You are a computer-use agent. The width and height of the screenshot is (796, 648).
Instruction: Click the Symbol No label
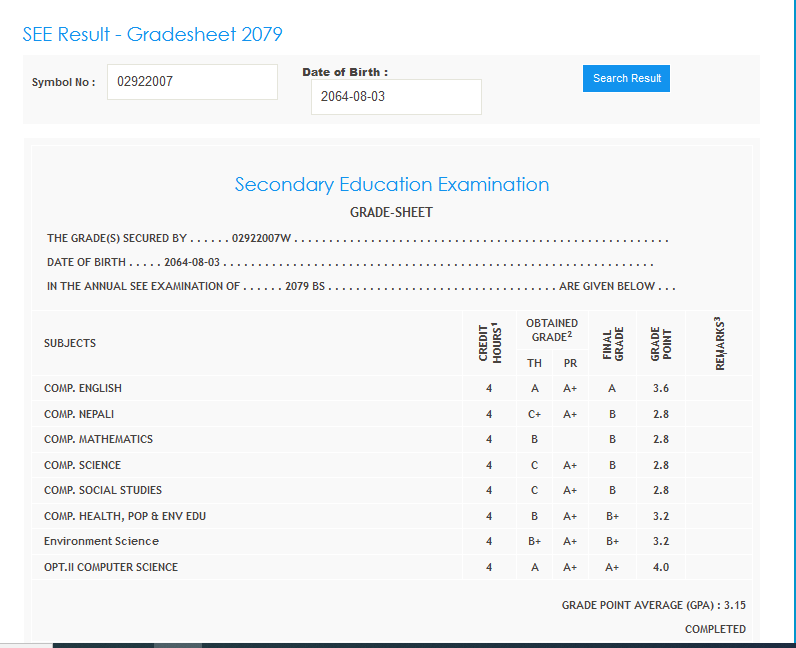(63, 82)
